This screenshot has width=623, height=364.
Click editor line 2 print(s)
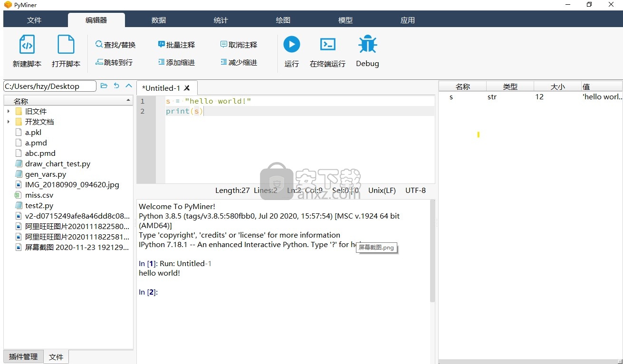tap(184, 111)
